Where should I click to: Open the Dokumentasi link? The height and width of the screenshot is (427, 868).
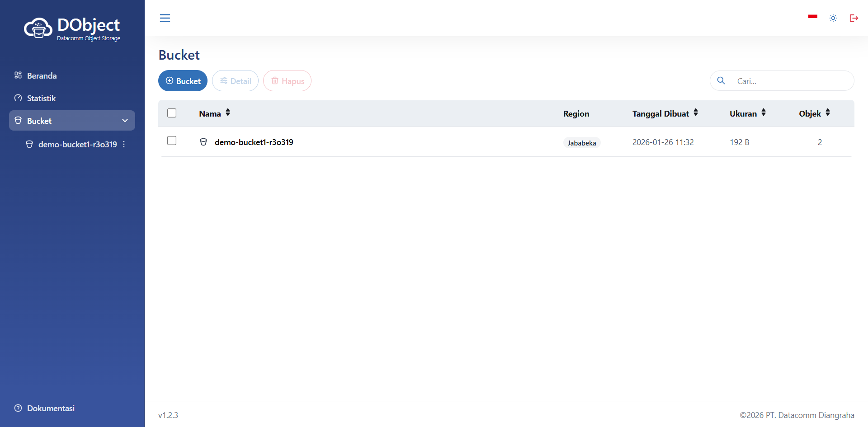[51, 408]
